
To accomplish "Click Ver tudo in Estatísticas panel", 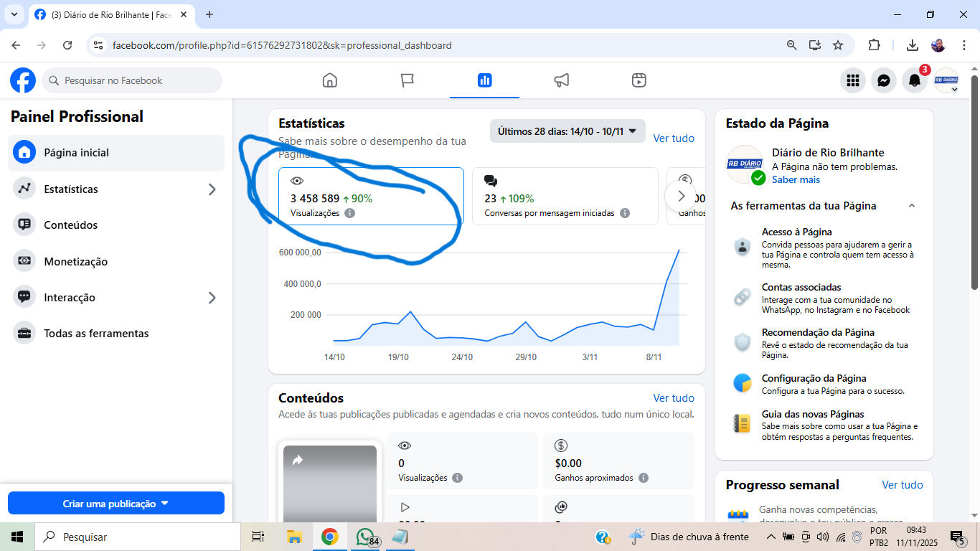I will point(674,138).
